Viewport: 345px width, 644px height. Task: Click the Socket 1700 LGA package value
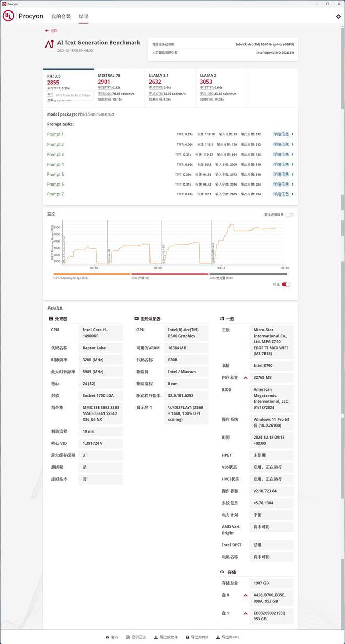coord(101,395)
